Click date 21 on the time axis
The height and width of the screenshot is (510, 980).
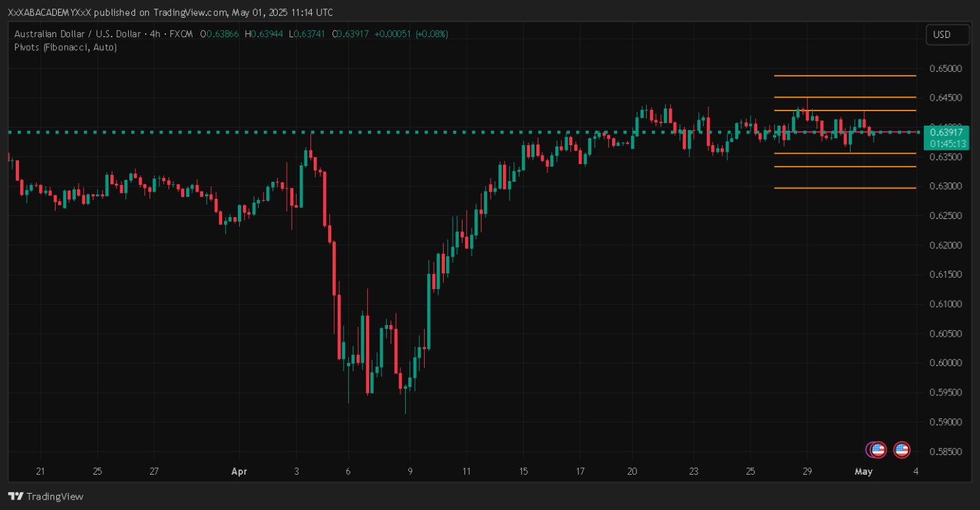(41, 471)
